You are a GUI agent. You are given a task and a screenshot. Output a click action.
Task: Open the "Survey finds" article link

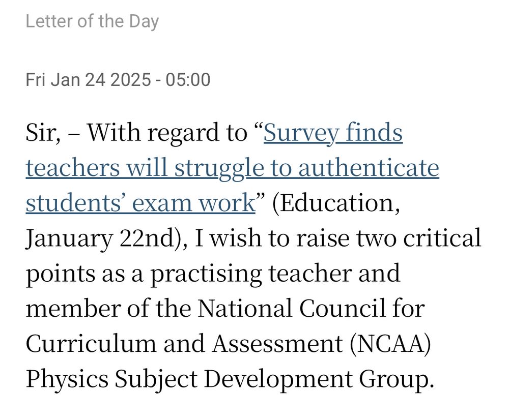pos(333,133)
